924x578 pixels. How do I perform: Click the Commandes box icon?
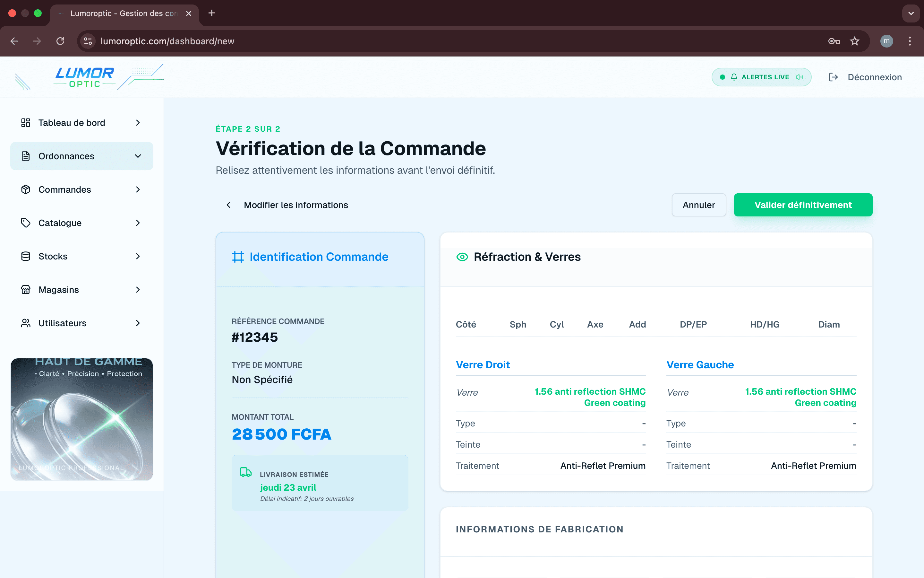(26, 189)
